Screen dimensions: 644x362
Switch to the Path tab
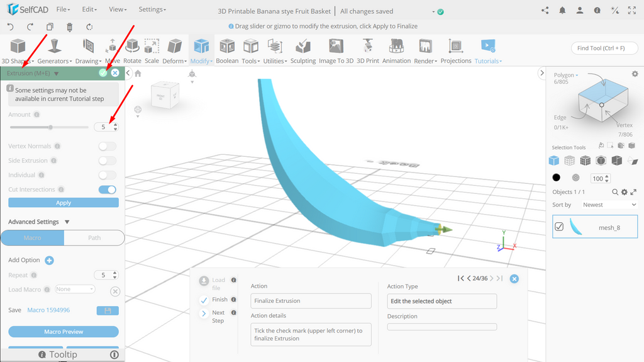[x=94, y=238]
